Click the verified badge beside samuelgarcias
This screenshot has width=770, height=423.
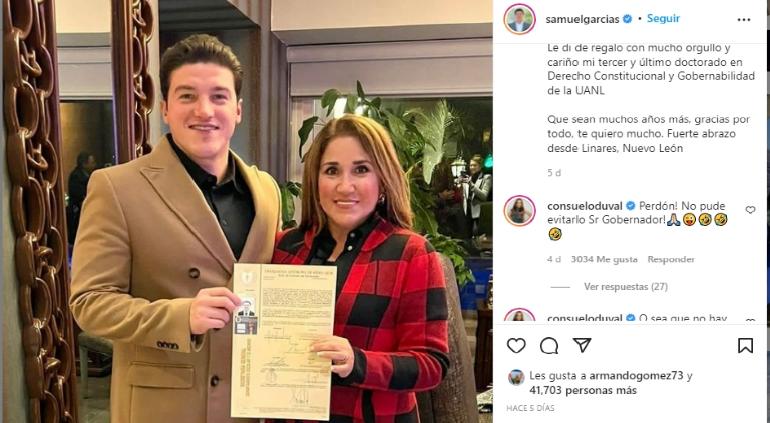pyautogui.click(x=627, y=19)
